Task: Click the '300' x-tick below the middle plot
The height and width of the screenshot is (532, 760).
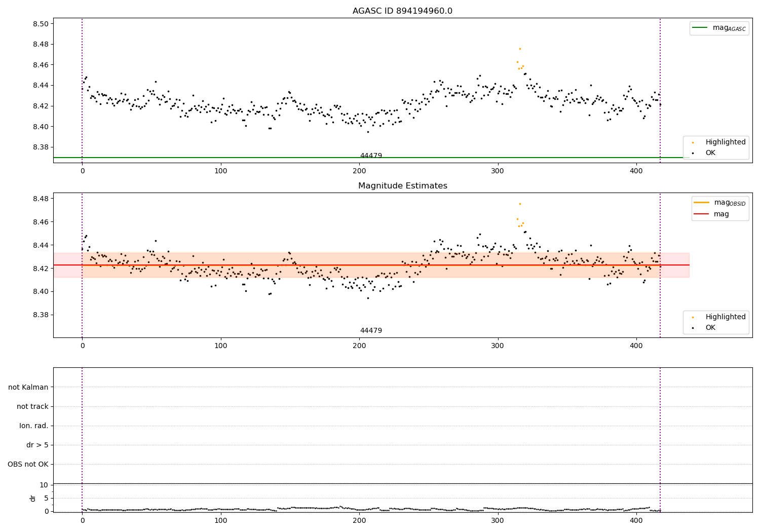Action: [498, 346]
